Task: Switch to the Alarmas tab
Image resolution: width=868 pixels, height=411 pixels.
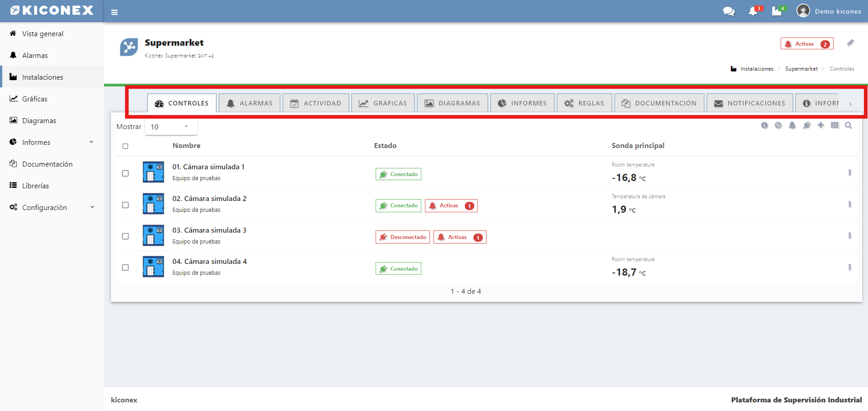Action: (249, 103)
